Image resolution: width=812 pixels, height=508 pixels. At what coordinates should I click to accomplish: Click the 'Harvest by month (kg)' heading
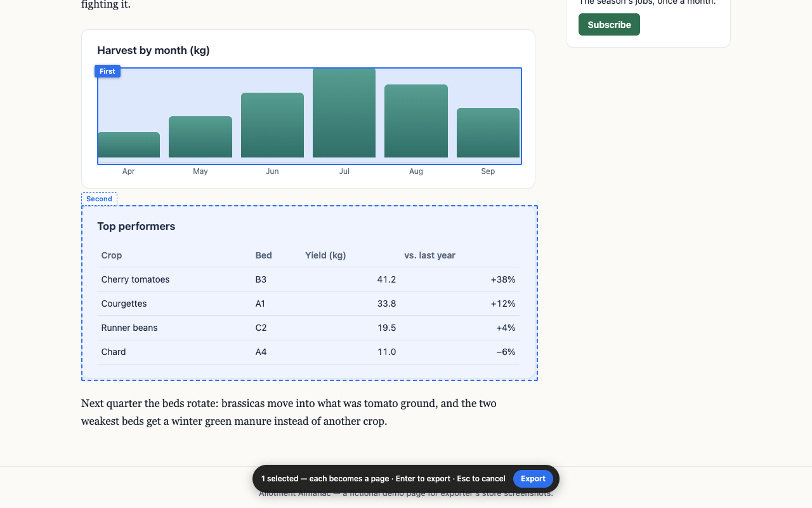(x=154, y=50)
